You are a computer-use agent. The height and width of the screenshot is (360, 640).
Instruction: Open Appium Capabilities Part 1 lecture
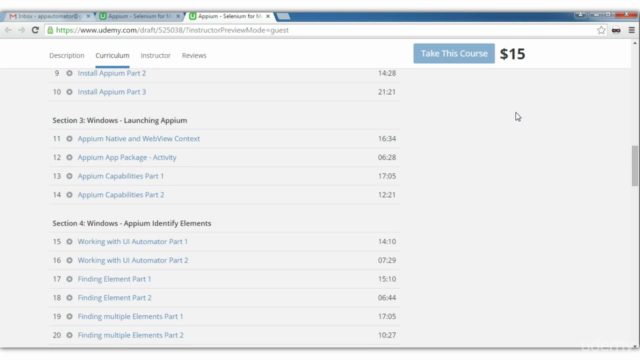coord(121,176)
